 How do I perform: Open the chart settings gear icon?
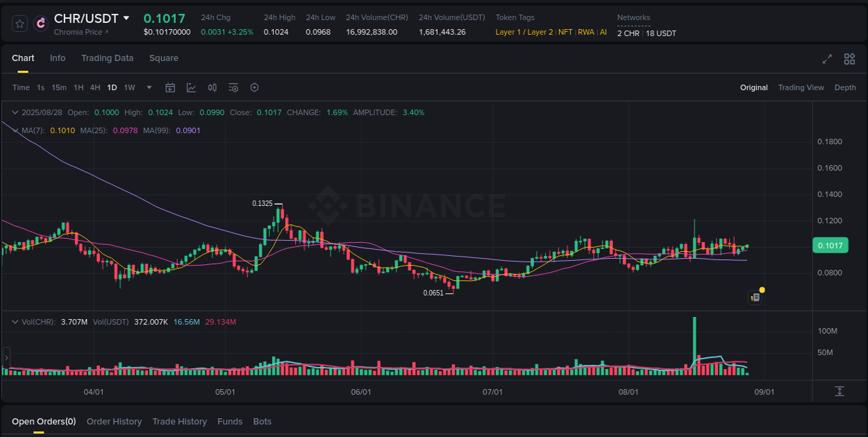254,87
